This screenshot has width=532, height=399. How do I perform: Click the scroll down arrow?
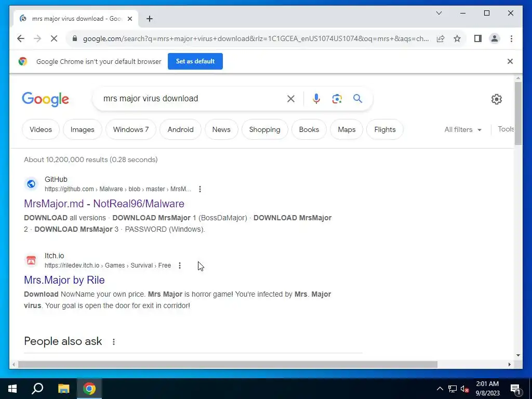[x=518, y=355]
